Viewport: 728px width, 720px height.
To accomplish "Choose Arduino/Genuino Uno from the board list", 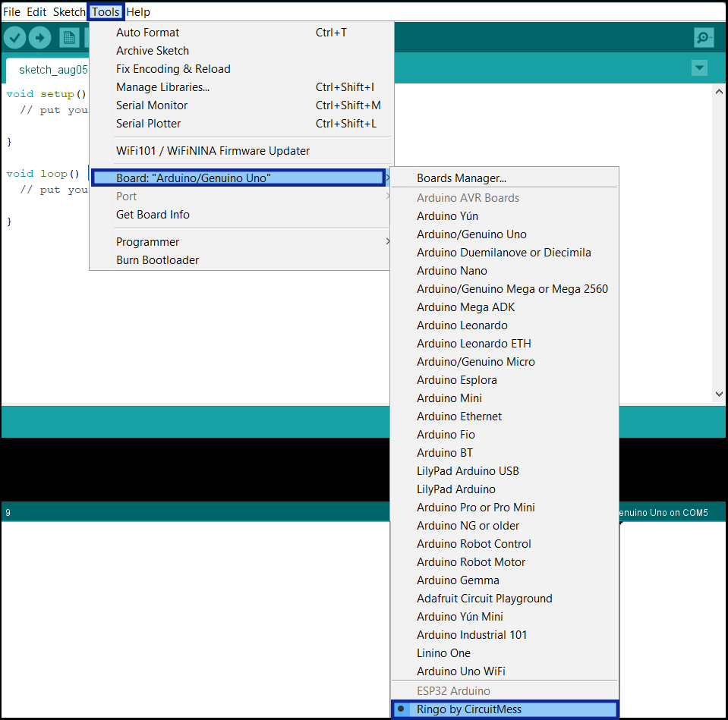I will point(471,234).
